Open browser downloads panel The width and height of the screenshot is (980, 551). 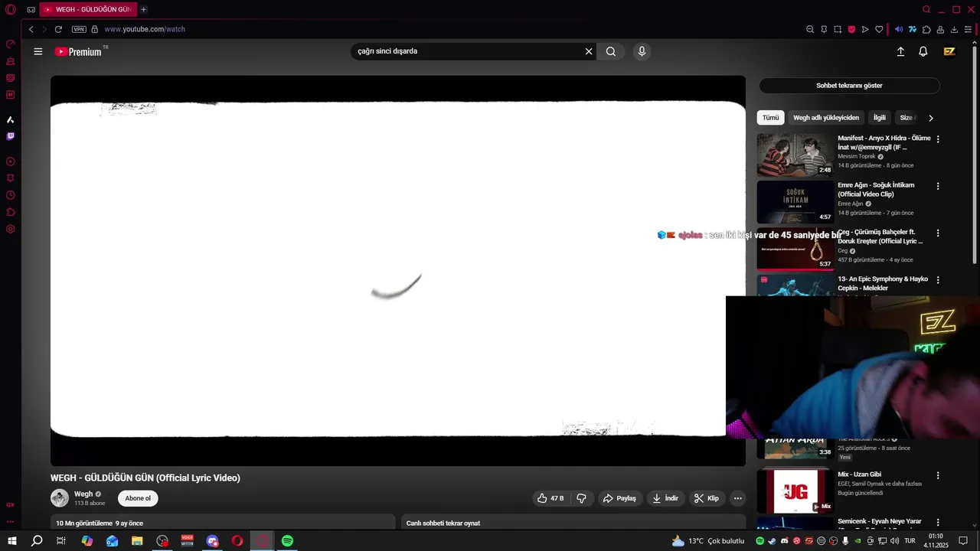[x=954, y=29]
